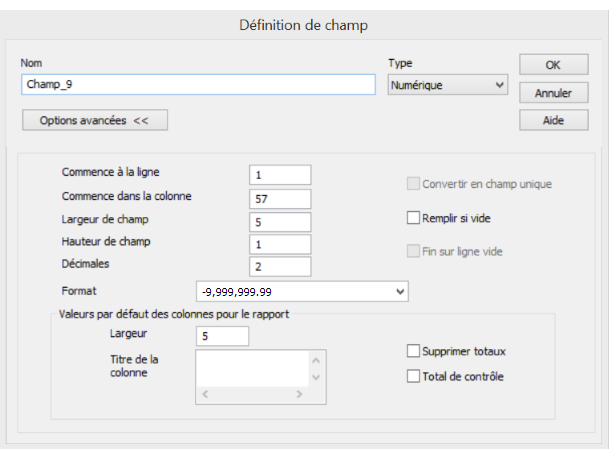Focus the Commence à la ligne field

coord(280,175)
